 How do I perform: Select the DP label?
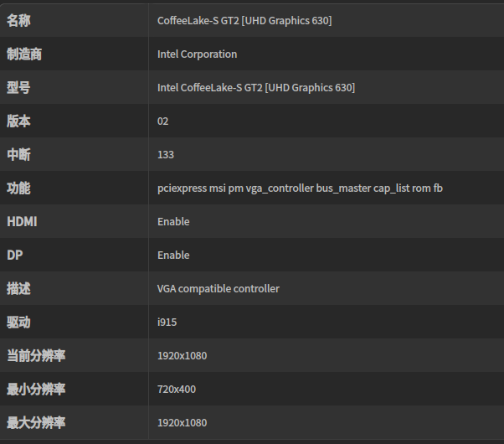tap(15, 255)
